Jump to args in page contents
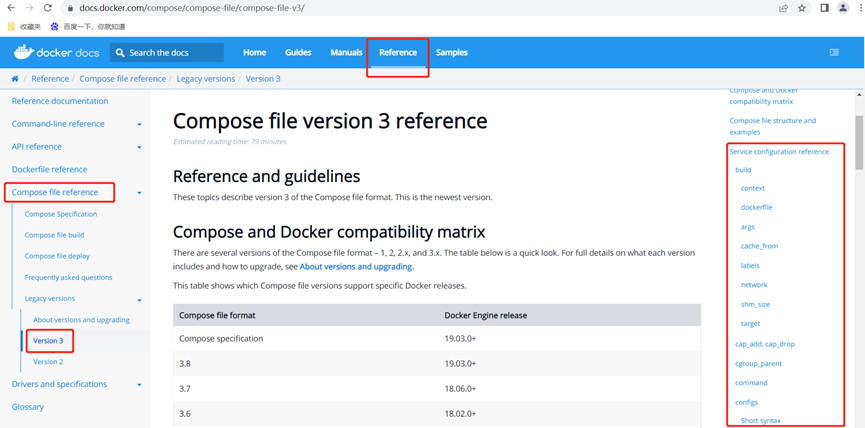Screen dimensions: 865x428 (747, 227)
